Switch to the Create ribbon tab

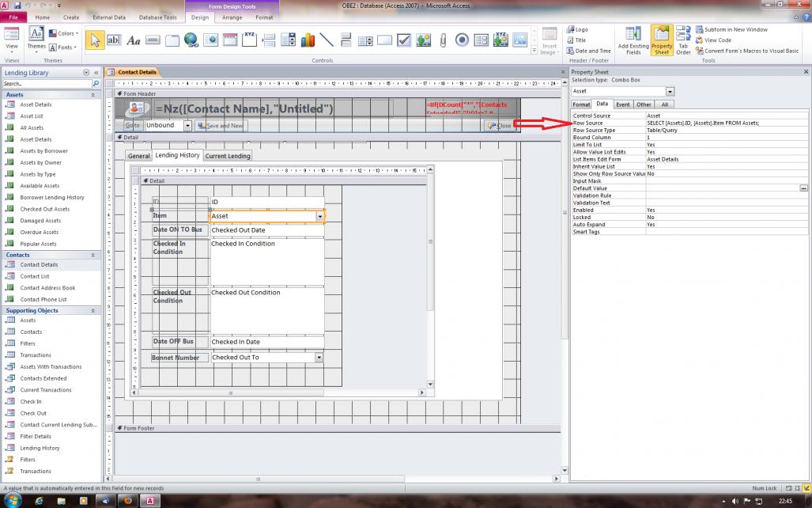[71, 17]
